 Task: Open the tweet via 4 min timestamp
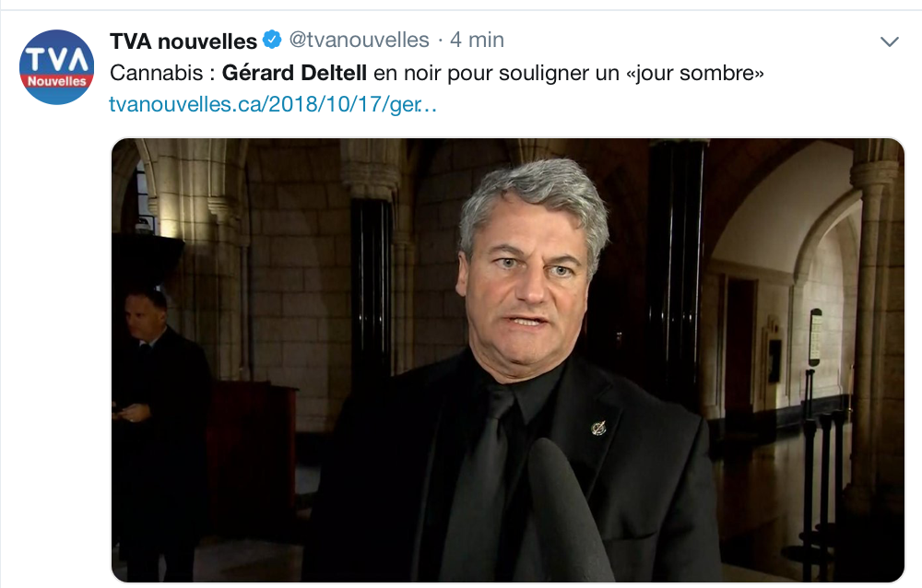pos(477,40)
